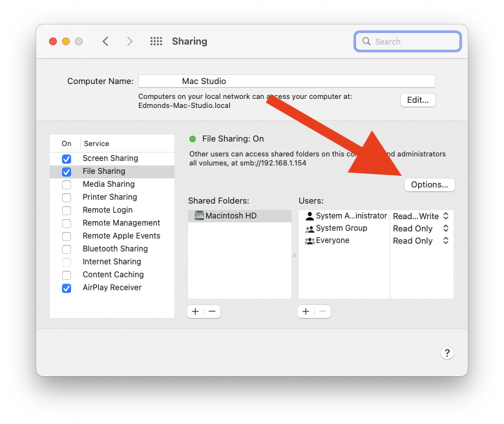
Task: Minimize the Sharing window
Action: (66, 41)
